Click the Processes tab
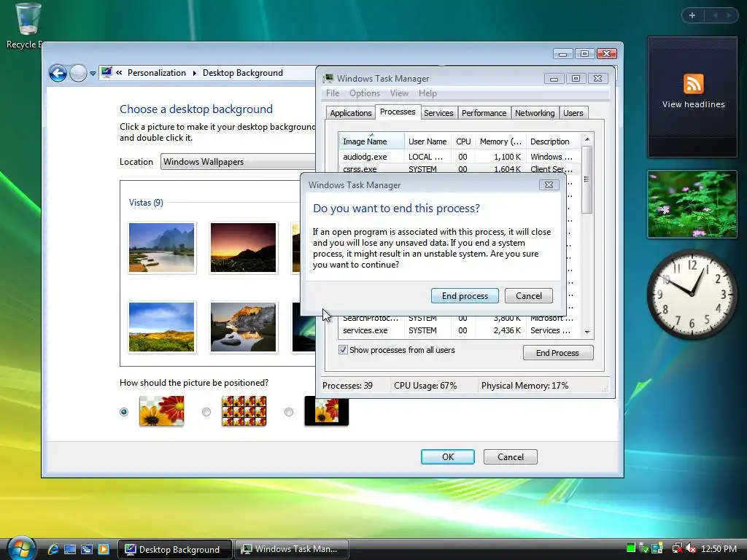Image resolution: width=747 pixels, height=560 pixels. click(398, 112)
